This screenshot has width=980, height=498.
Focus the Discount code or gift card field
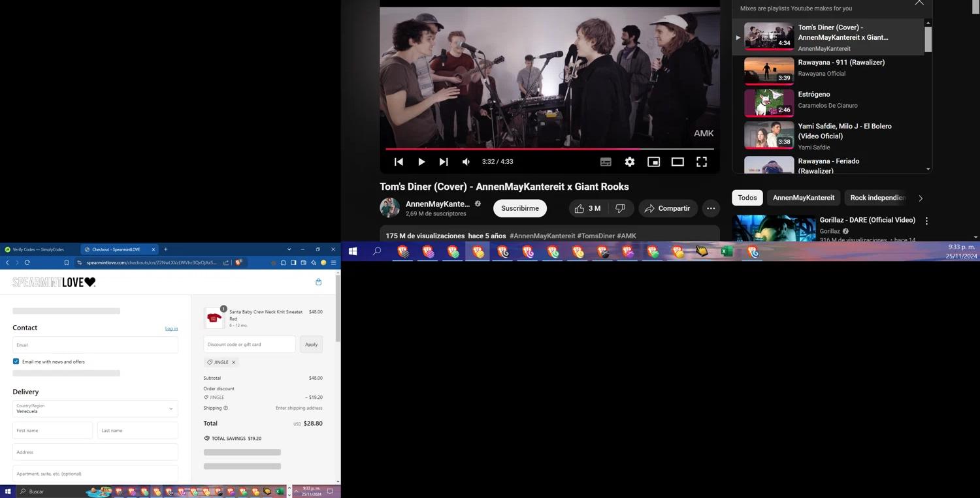coord(250,344)
